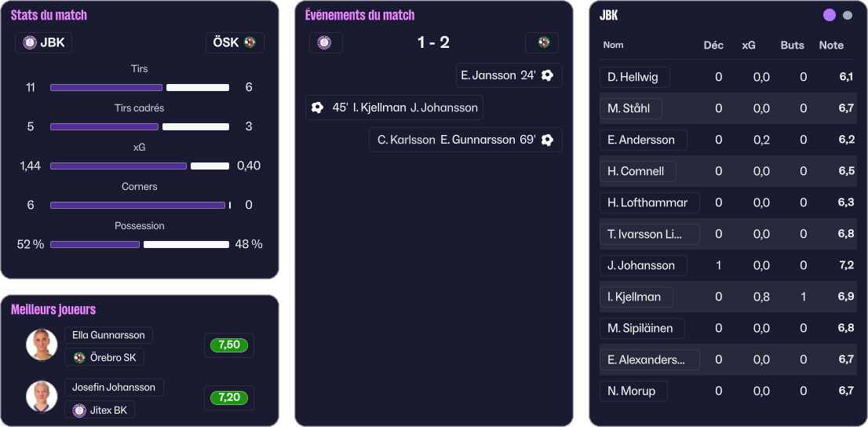Image resolution: width=868 pixels, height=427 pixels.
Task: Click the ÖSK club badge in match events
Action: (x=543, y=42)
